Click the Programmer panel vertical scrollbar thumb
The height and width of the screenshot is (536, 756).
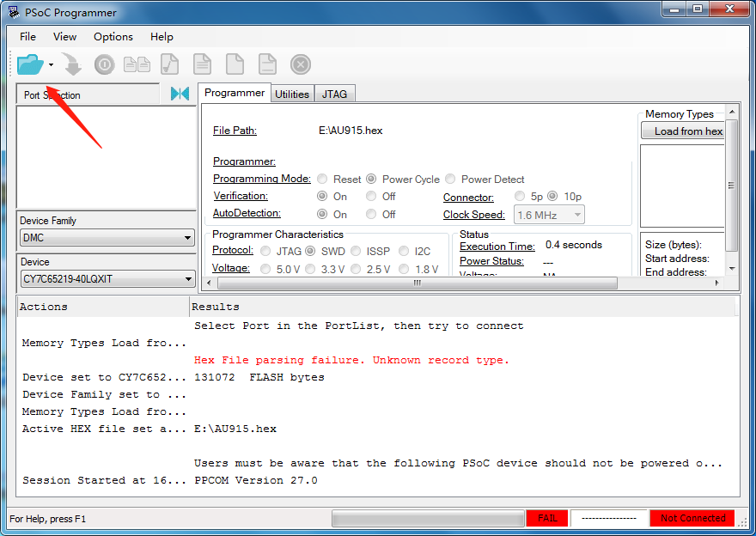click(x=732, y=186)
